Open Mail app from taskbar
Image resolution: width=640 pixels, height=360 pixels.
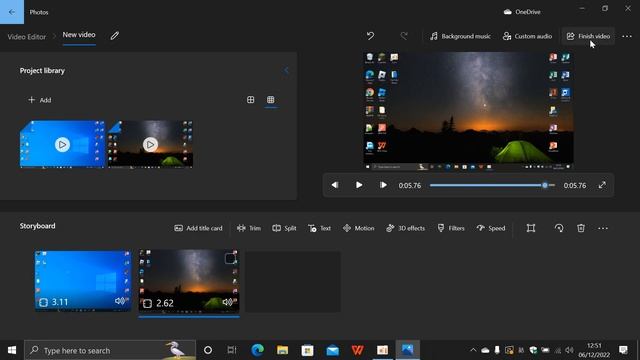333,350
